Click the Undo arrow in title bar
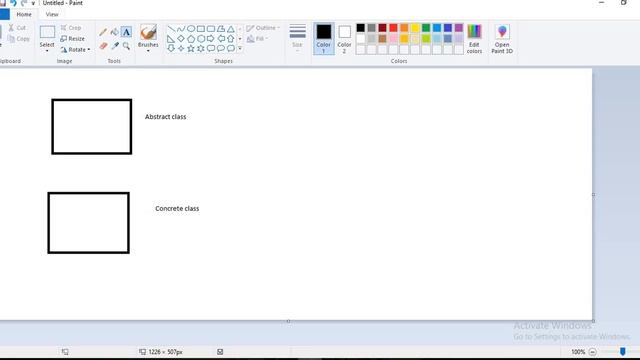Viewport: 640px width, 360px height. pyautogui.click(x=13, y=3)
